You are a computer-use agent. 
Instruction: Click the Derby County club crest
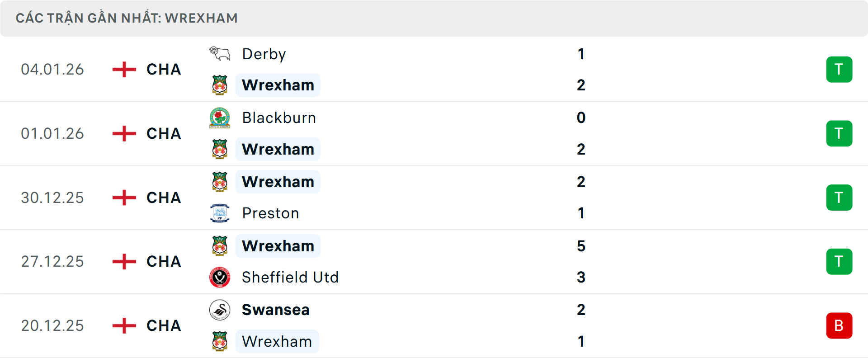pos(220,54)
